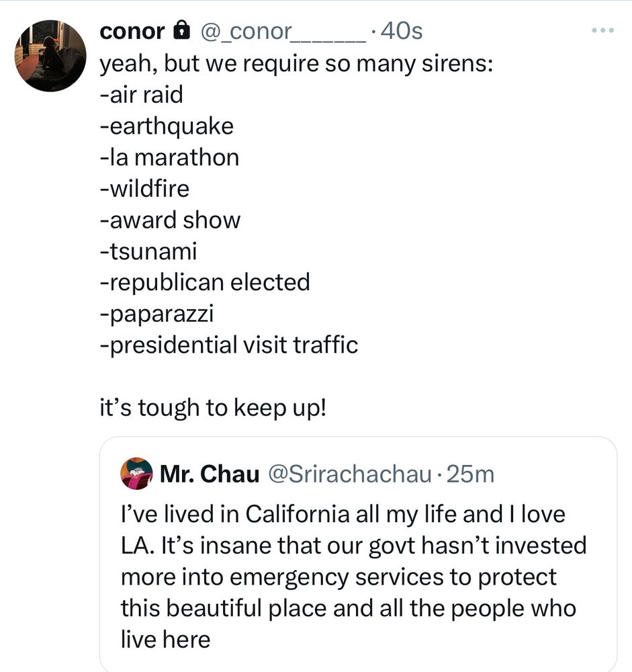This screenshot has width=632, height=672.
Task: Click the "-republican elected" list line
Action: click(204, 282)
